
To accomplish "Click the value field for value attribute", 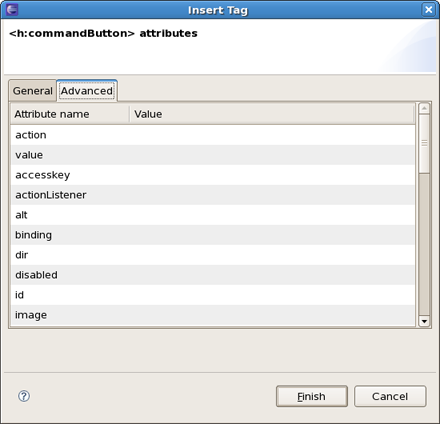I will pos(272,155).
